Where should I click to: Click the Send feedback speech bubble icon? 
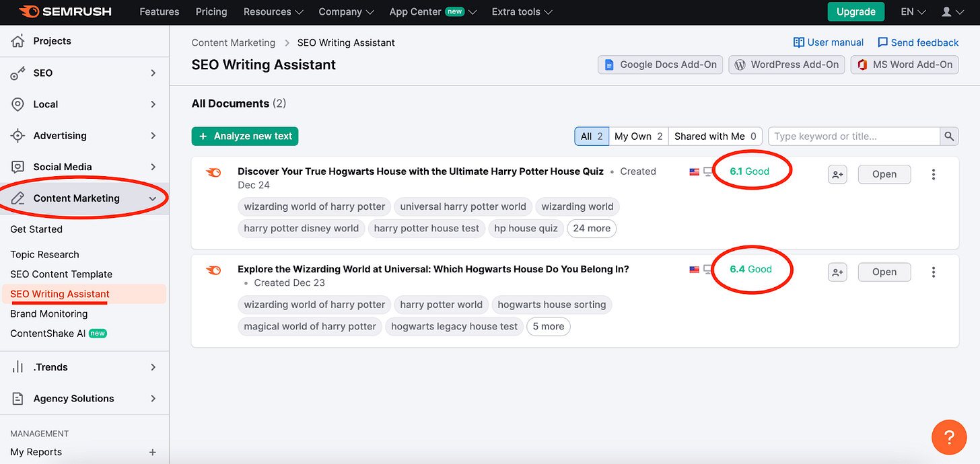click(883, 42)
